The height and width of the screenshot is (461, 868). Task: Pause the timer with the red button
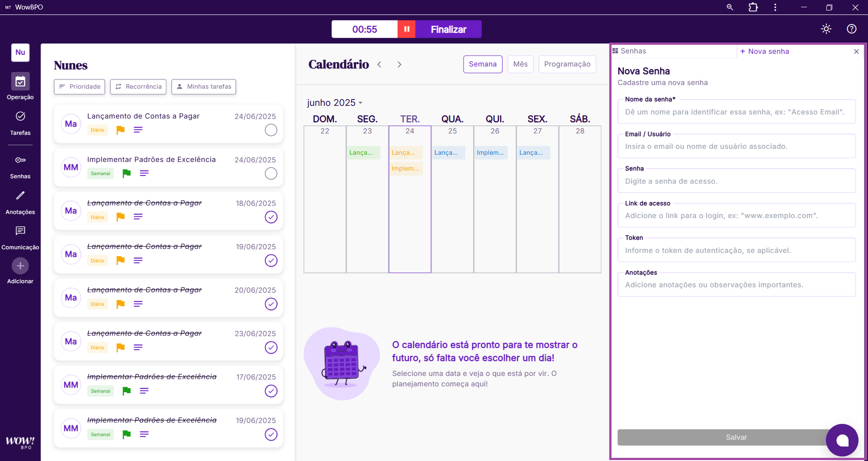click(x=407, y=29)
